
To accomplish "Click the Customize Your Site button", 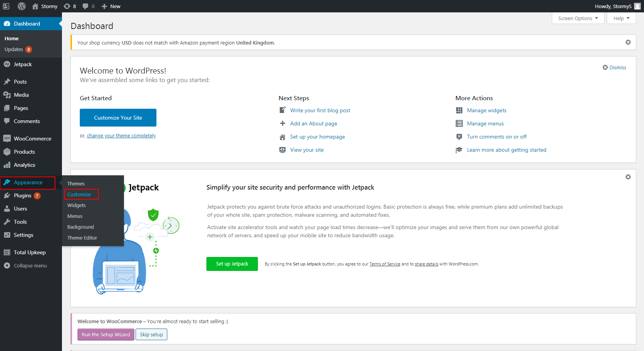I will pyautogui.click(x=118, y=118).
